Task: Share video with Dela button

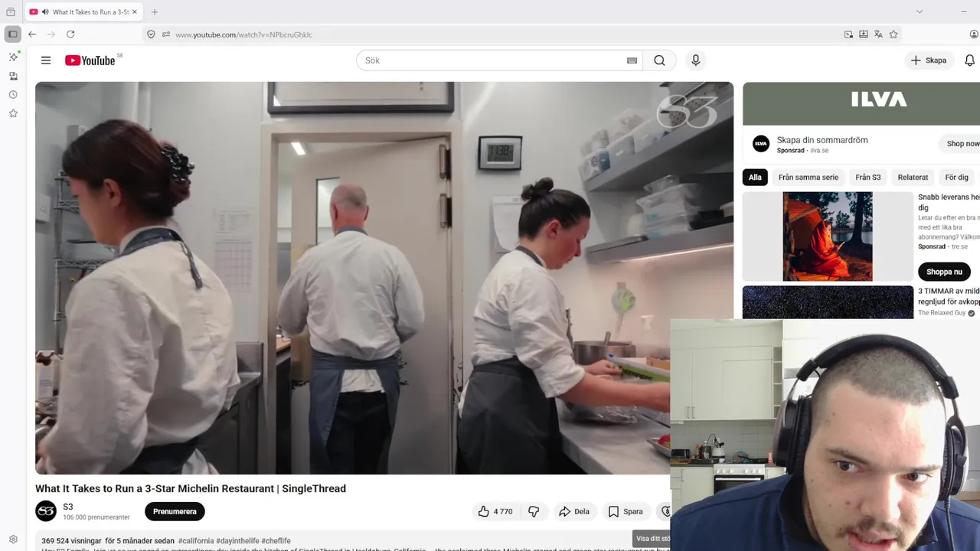Action: (x=573, y=511)
